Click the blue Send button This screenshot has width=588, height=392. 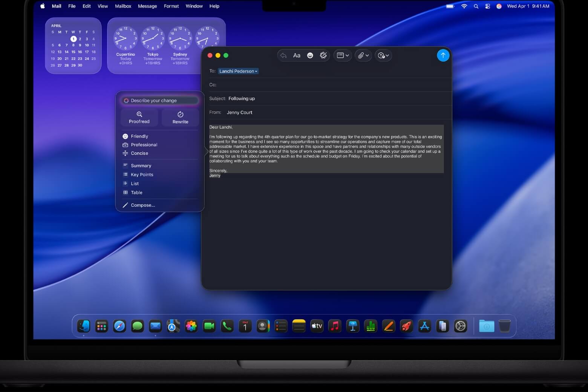[x=443, y=55]
